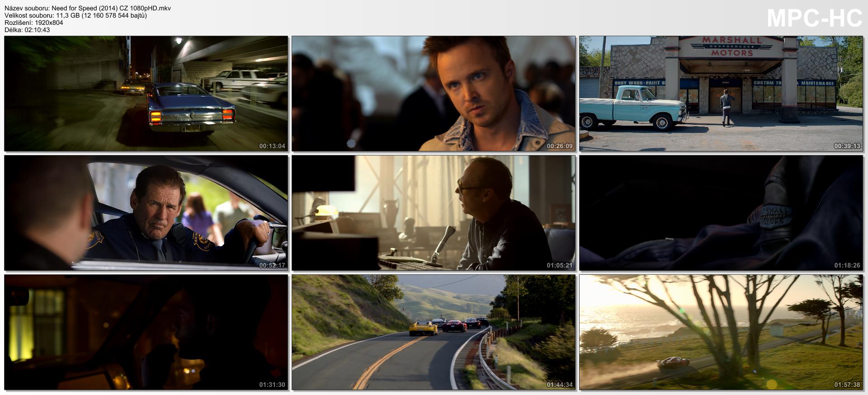Click the MPC-HC logo in the corner
868x395 pixels.
point(815,19)
